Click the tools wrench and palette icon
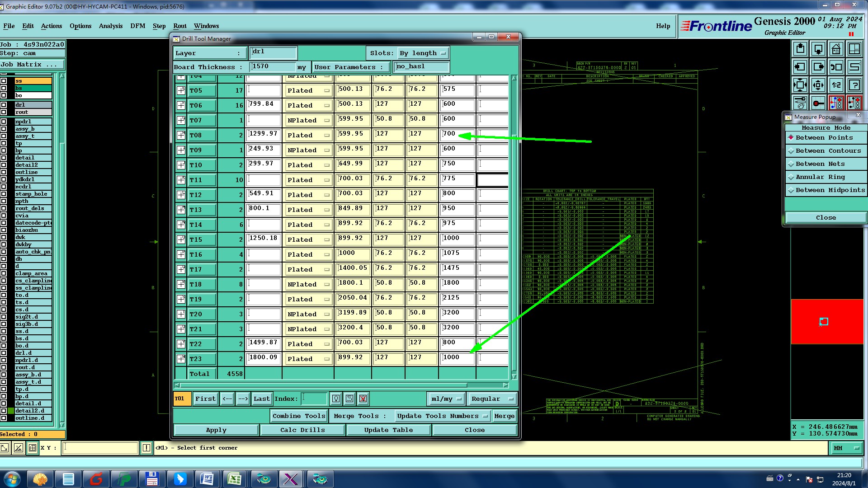Viewport: 868px width, 488px height. 800,103
